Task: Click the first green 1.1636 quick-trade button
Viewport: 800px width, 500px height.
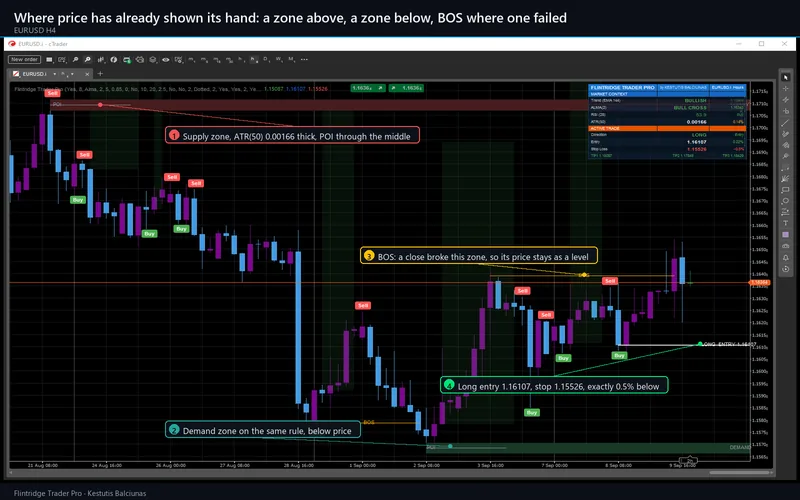Action: coord(367,88)
